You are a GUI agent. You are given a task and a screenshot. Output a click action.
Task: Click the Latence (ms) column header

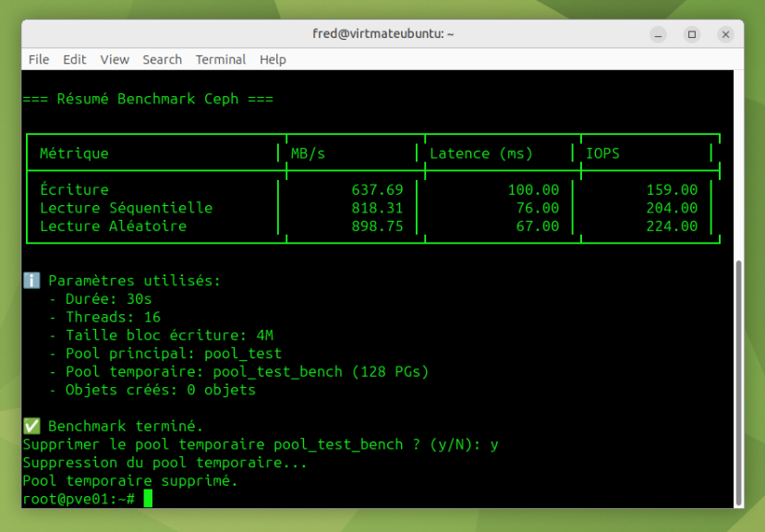click(481, 153)
